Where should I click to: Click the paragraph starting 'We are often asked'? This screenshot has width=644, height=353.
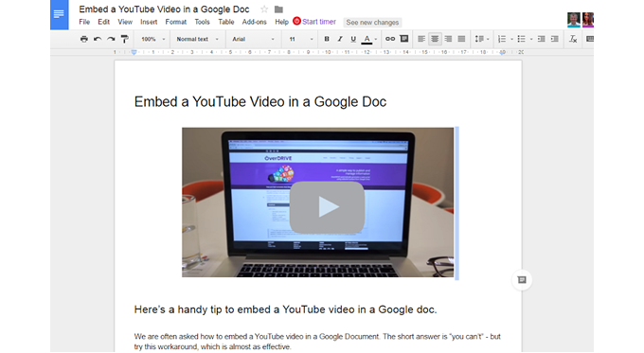coord(317,342)
